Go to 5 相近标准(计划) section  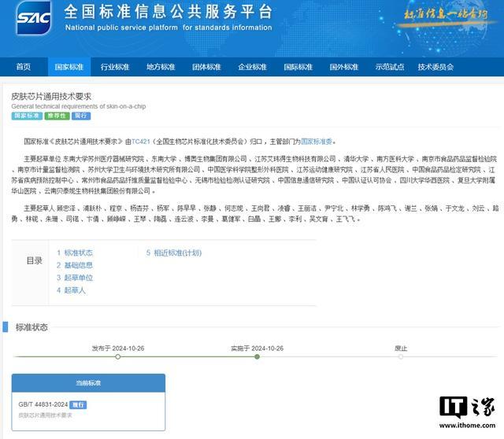(174, 253)
